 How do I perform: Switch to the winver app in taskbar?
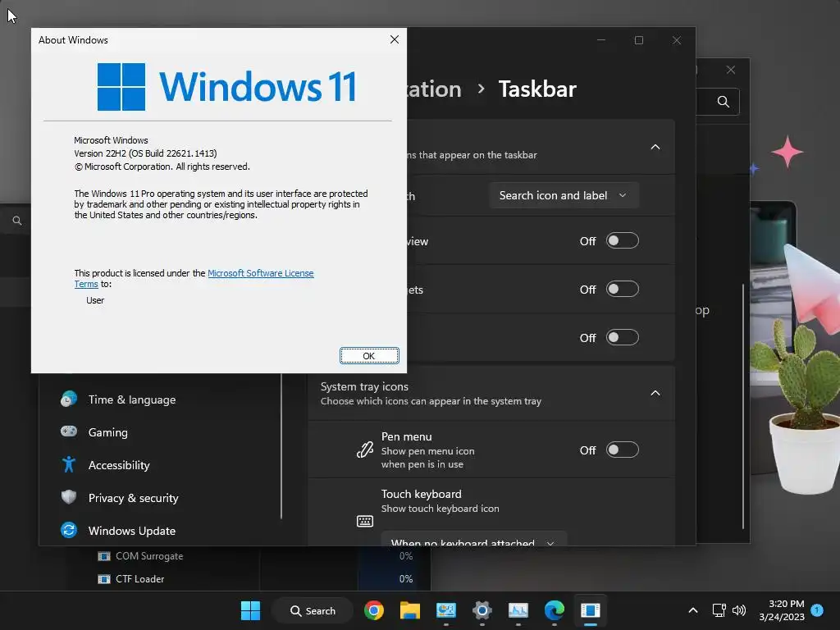[x=591, y=610]
